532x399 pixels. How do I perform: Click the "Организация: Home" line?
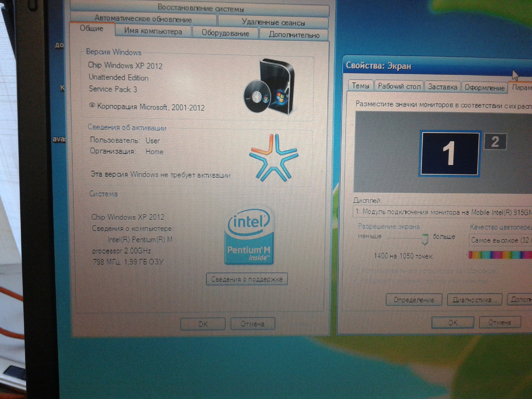click(x=127, y=151)
